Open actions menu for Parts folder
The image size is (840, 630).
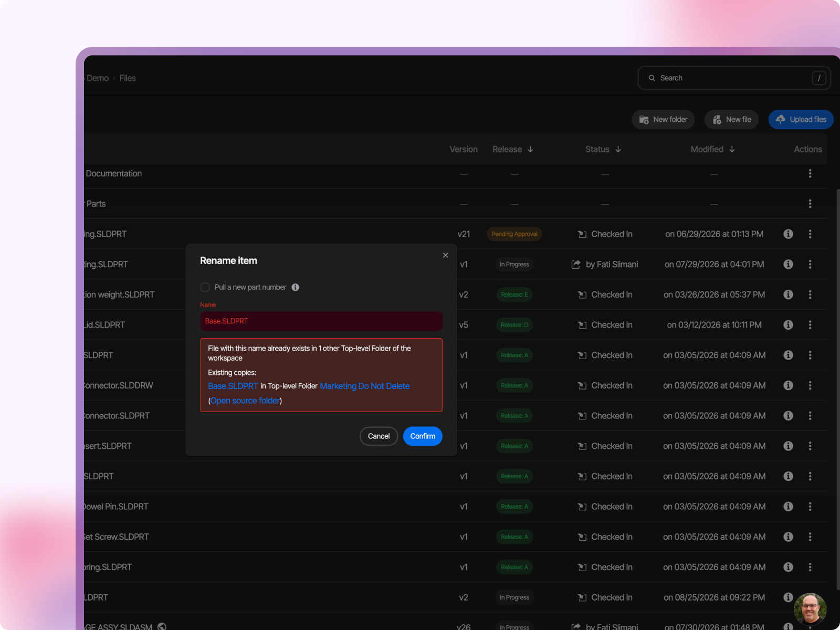[810, 204]
